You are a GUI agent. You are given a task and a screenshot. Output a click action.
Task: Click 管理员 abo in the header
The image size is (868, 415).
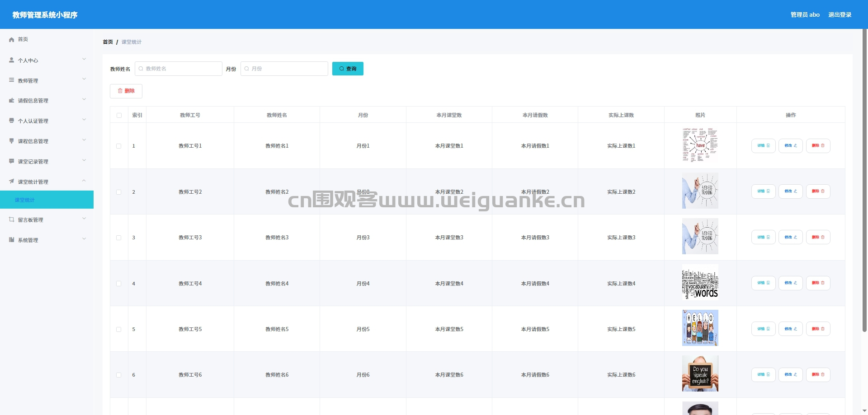pos(805,15)
